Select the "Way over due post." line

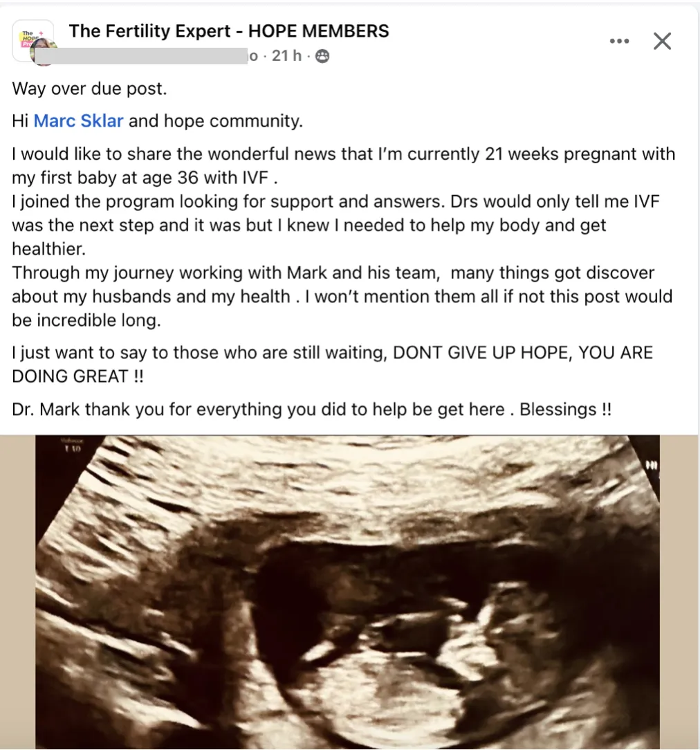coord(89,89)
